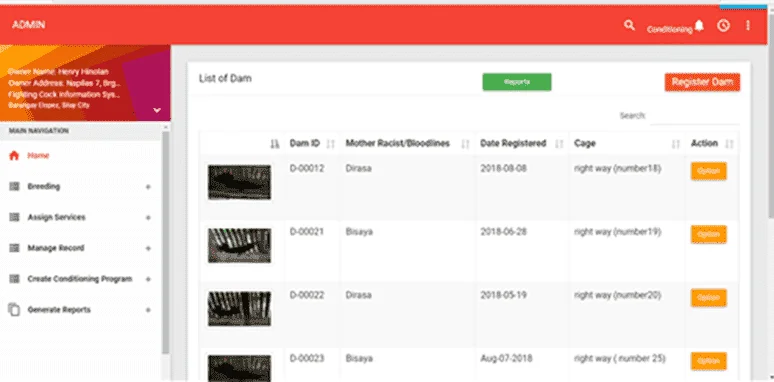
Task: Sort by the first image column
Action: (275, 144)
